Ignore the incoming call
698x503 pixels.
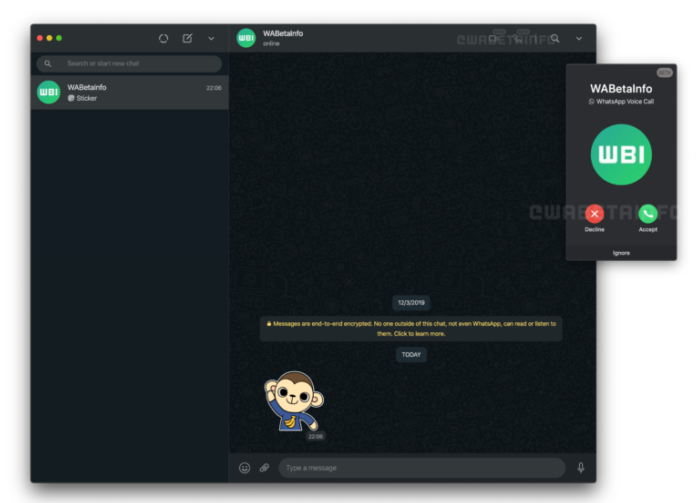pos(621,253)
